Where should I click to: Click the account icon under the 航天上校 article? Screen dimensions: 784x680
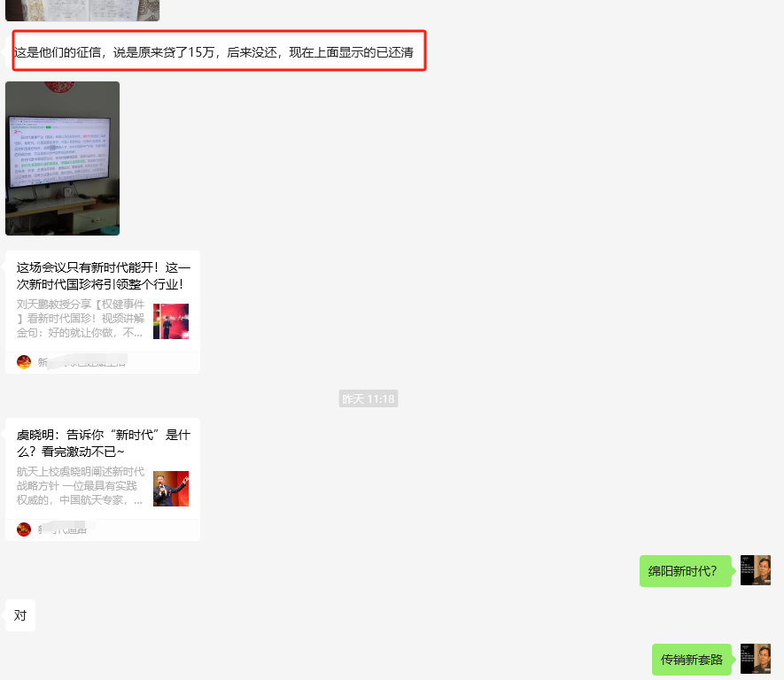24,529
